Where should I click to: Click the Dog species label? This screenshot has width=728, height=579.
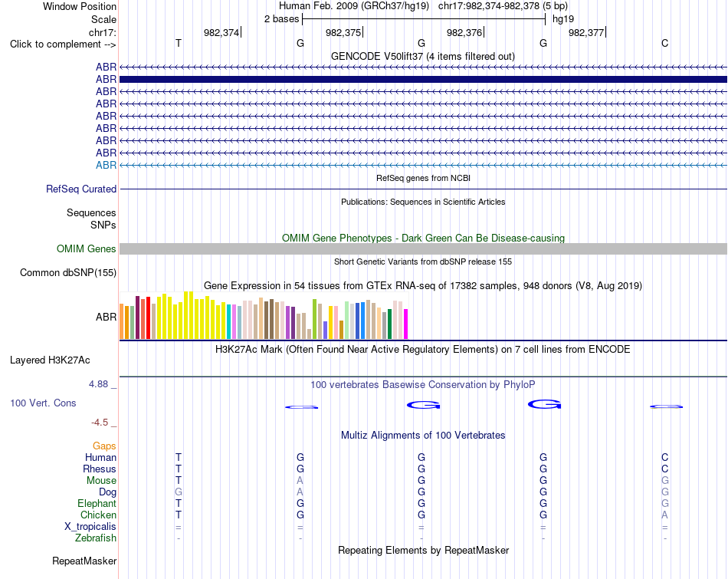(107, 492)
